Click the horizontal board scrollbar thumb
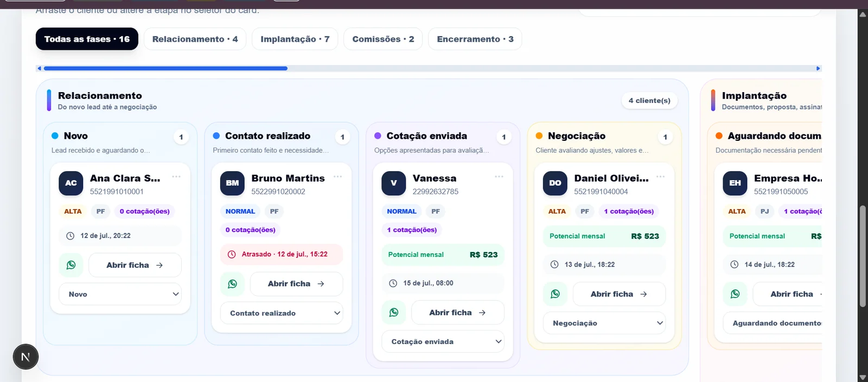868x382 pixels. [165, 68]
